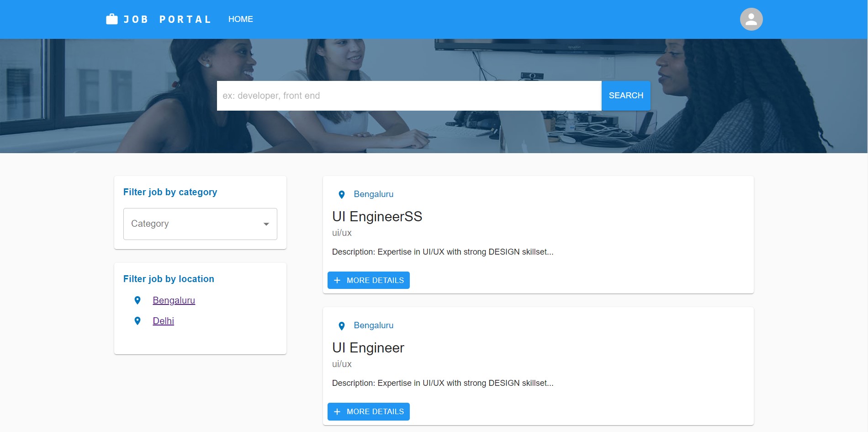Click the pin icon on the UI EngineerSS card
Viewport: 868px width, 432px height.
341,194
